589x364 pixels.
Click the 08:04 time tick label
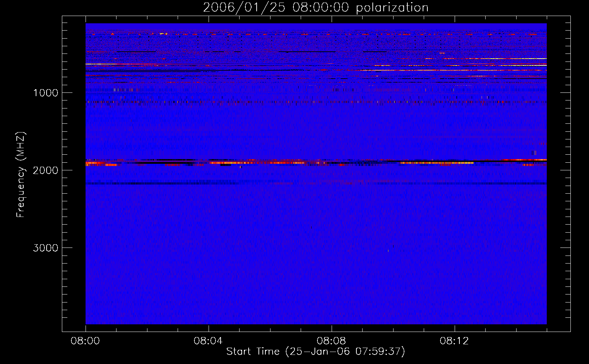click(208, 341)
